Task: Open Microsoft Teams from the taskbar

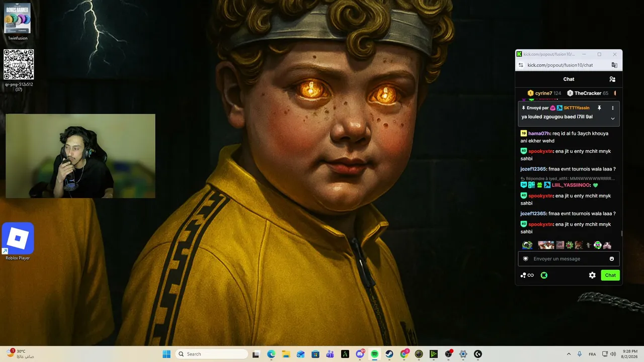Action: coord(330,354)
